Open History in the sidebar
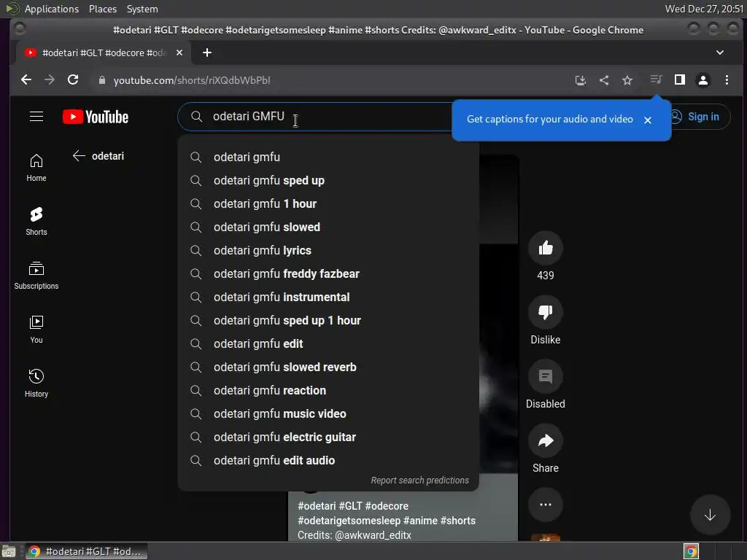Image resolution: width=747 pixels, height=560 pixels. 36,384
